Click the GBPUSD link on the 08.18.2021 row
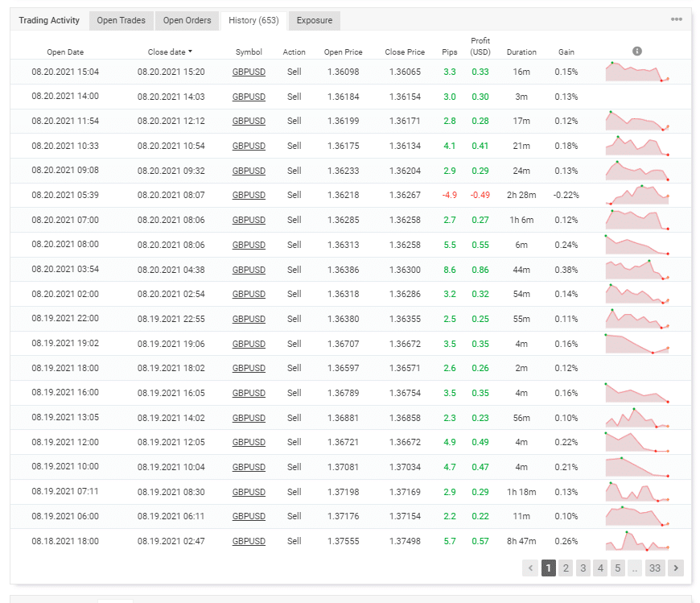 tap(249, 541)
